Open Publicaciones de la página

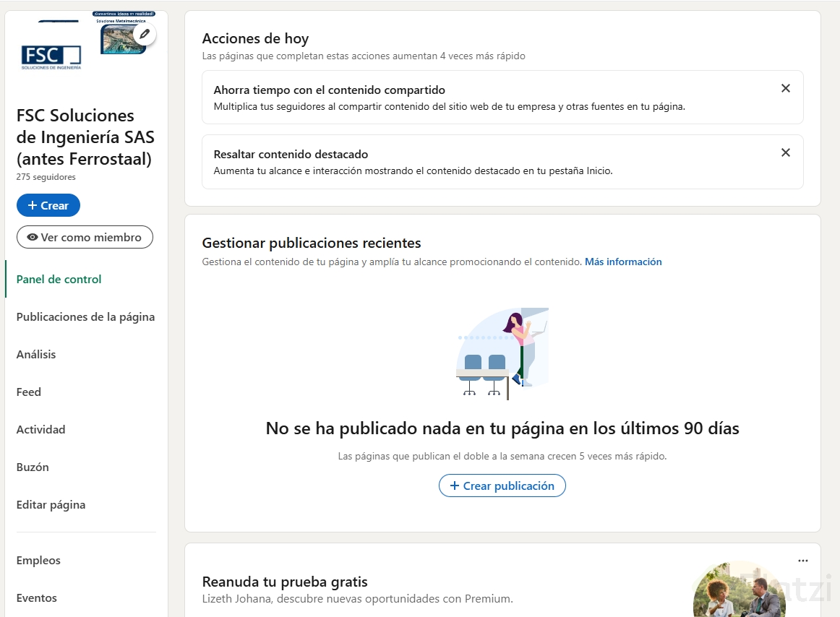click(86, 316)
